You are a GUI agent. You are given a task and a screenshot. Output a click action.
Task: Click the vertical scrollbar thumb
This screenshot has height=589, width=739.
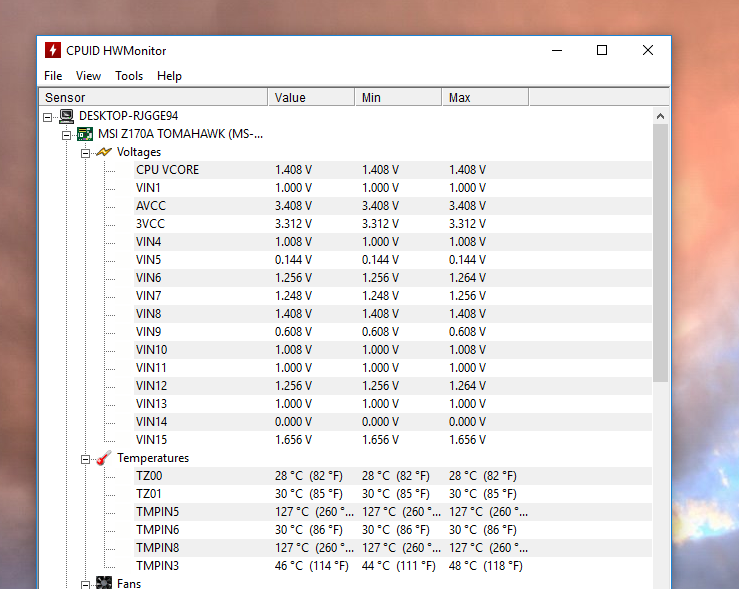pyautogui.click(x=660, y=253)
